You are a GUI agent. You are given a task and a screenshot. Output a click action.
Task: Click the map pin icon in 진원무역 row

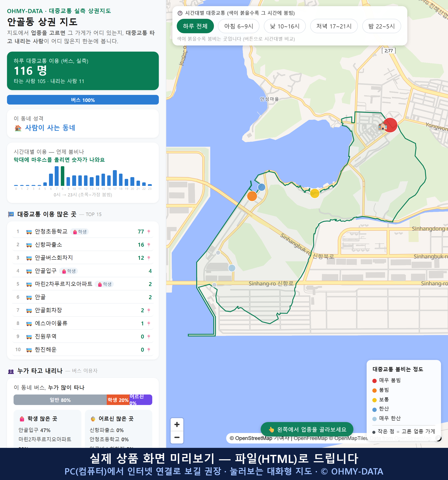pyautogui.click(x=149, y=337)
